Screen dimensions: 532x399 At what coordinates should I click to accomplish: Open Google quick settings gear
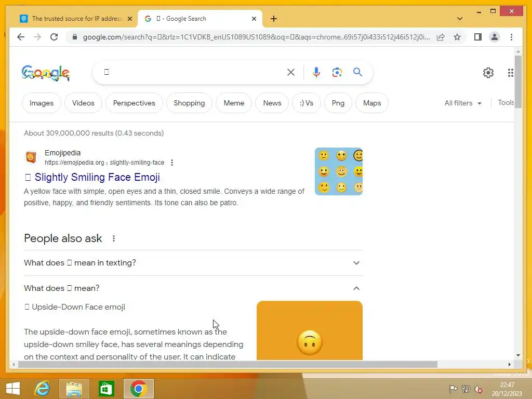point(488,73)
